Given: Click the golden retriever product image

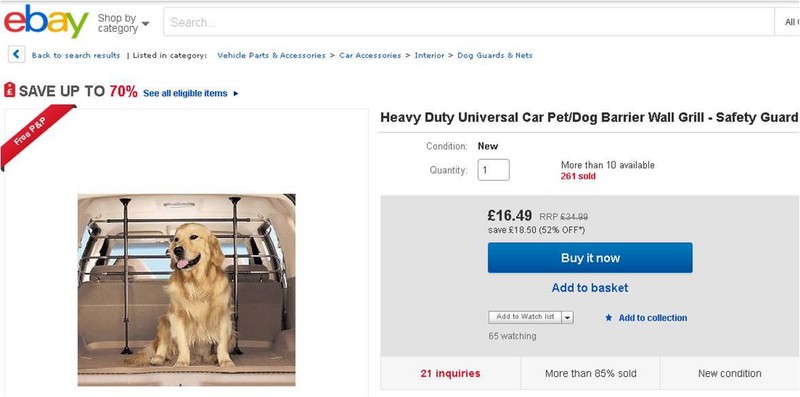Looking at the screenshot, I should (x=187, y=290).
